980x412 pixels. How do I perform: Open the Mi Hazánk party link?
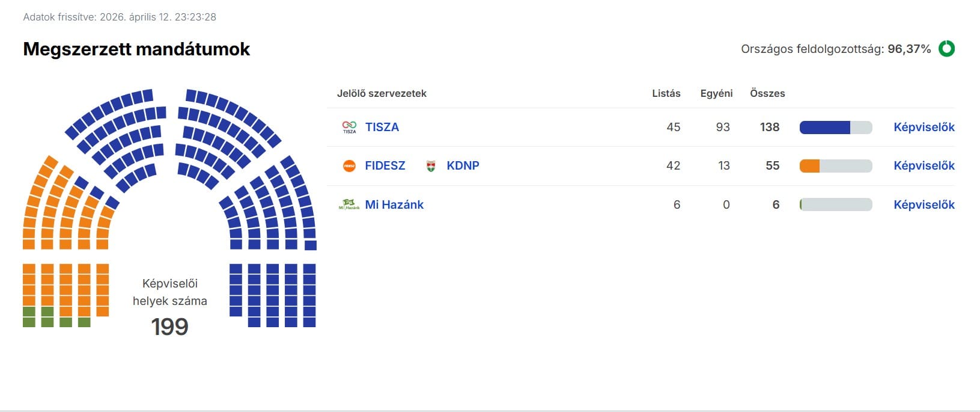click(394, 204)
